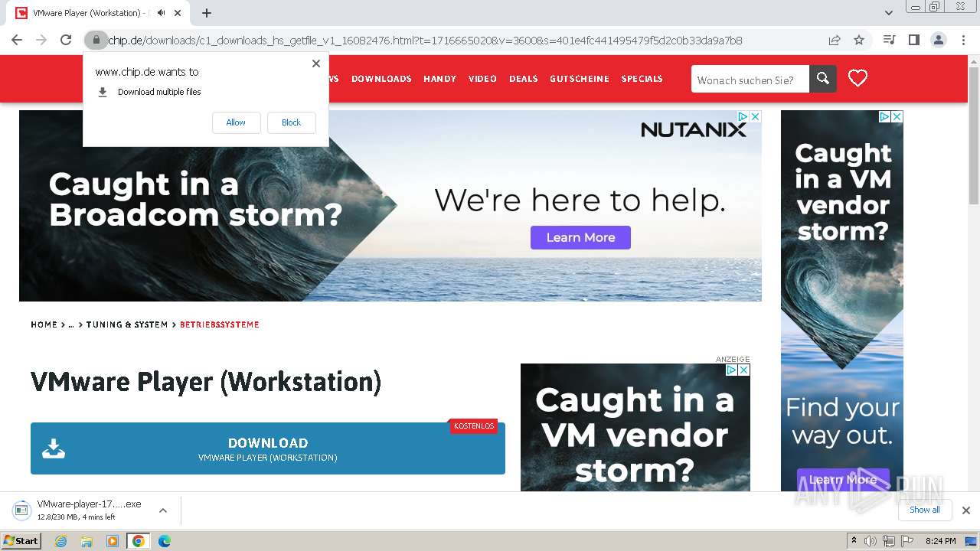The image size is (980, 551).
Task: Open the HANDY nav menu
Action: pos(439,79)
